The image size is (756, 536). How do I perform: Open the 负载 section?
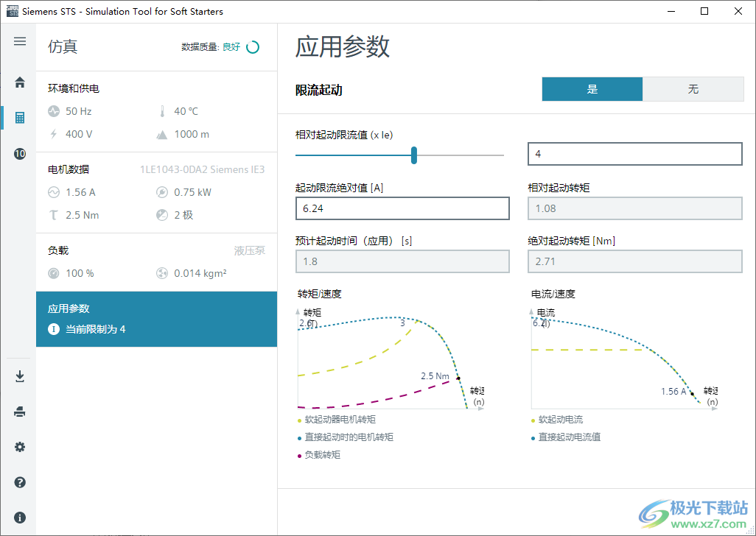pyautogui.click(x=157, y=262)
